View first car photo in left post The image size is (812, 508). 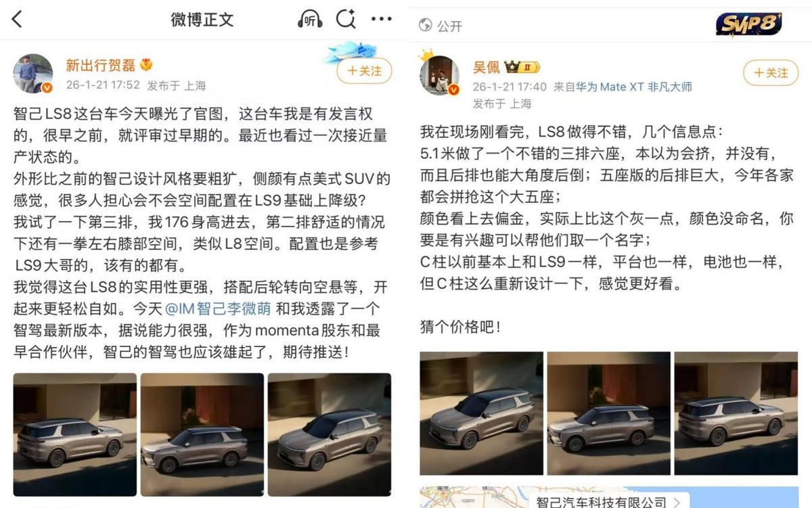74,434
